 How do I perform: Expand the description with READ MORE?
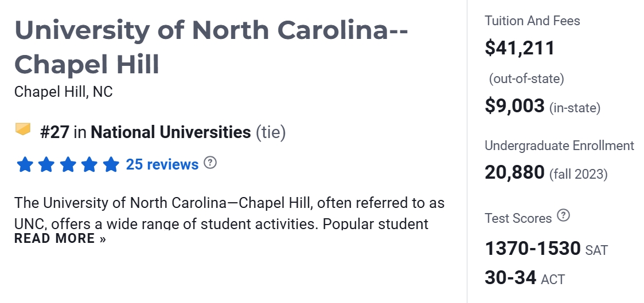[60, 238]
